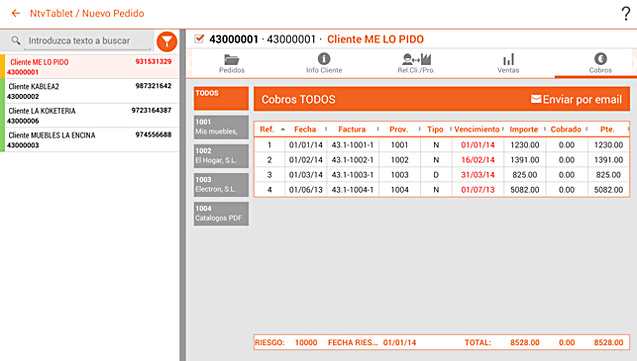
Task: Click the 825.00 Importe amount
Action: [x=525, y=175]
